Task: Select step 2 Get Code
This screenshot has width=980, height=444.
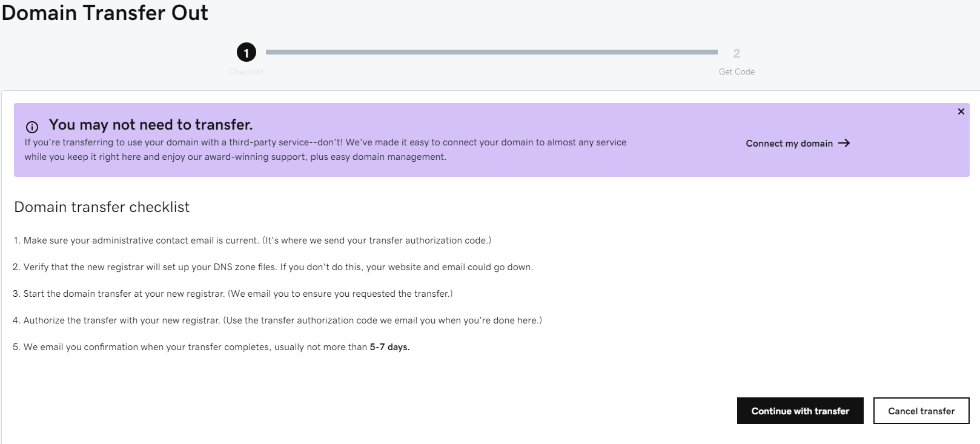Action: point(737,53)
